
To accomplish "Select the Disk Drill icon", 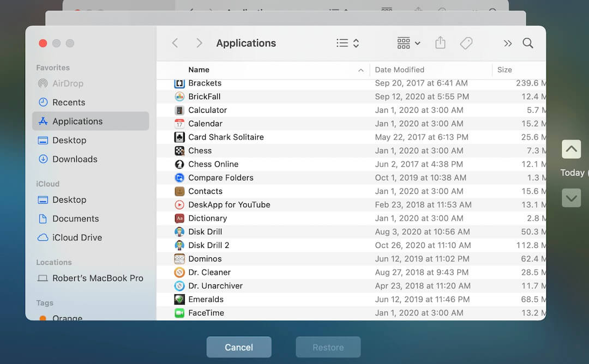I will pyautogui.click(x=179, y=232).
